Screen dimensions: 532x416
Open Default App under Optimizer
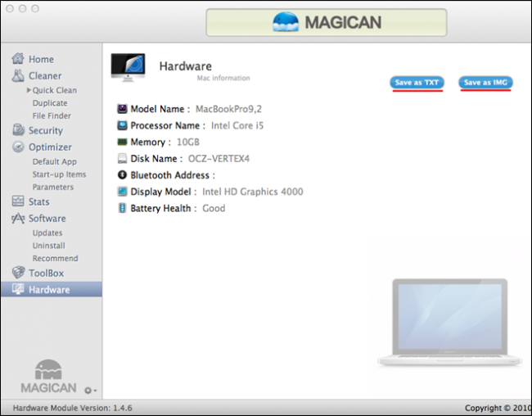[55, 161]
